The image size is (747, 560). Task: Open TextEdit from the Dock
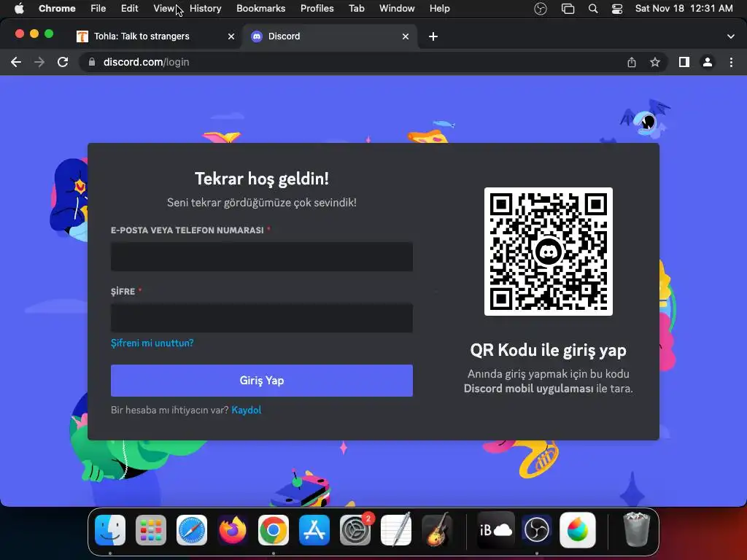click(x=396, y=530)
